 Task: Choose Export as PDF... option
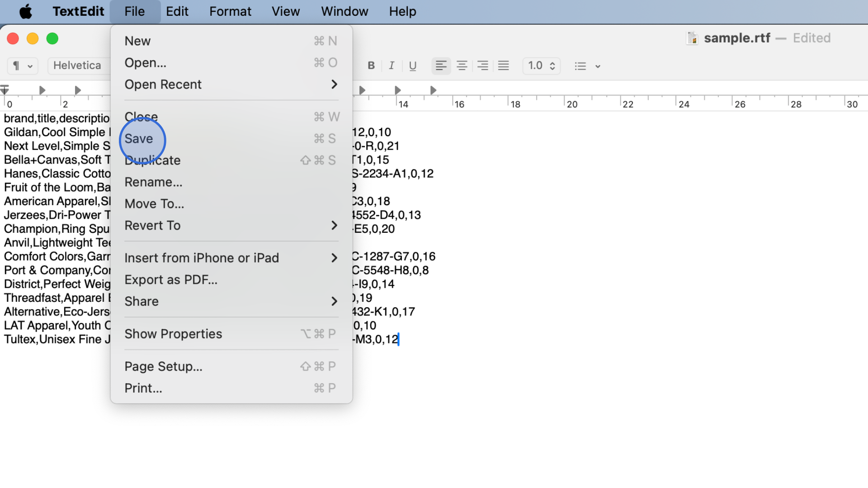231,280
